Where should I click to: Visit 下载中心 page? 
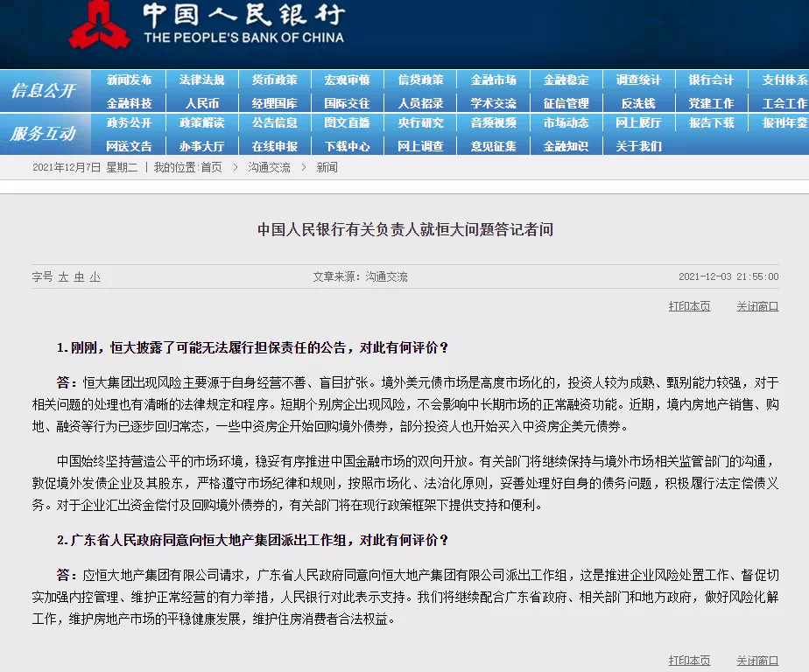click(348, 146)
